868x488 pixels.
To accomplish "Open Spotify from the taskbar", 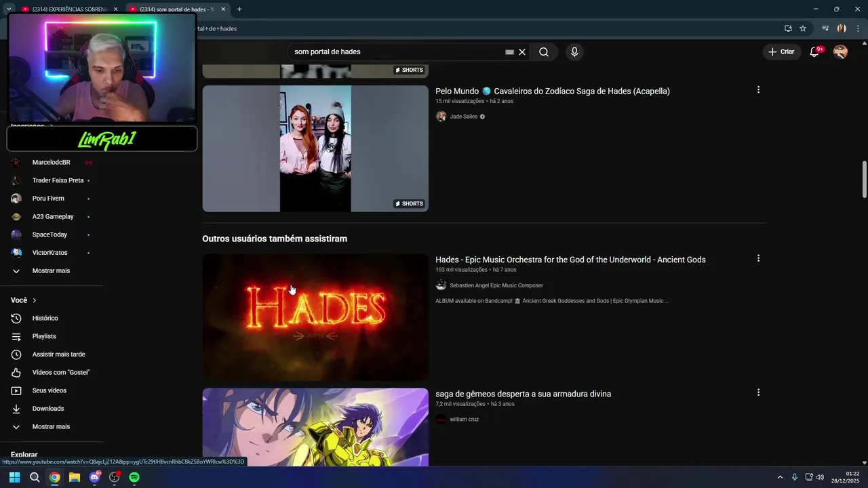I will click(x=134, y=477).
